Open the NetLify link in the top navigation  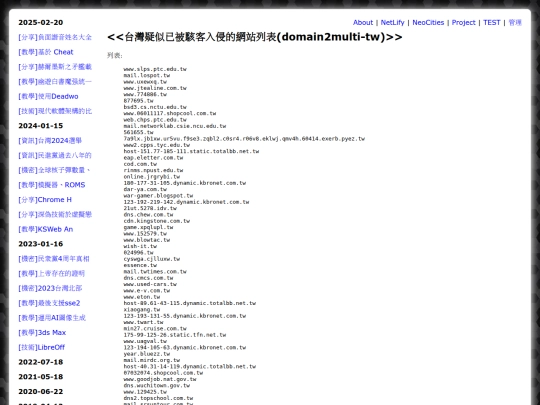(x=392, y=22)
